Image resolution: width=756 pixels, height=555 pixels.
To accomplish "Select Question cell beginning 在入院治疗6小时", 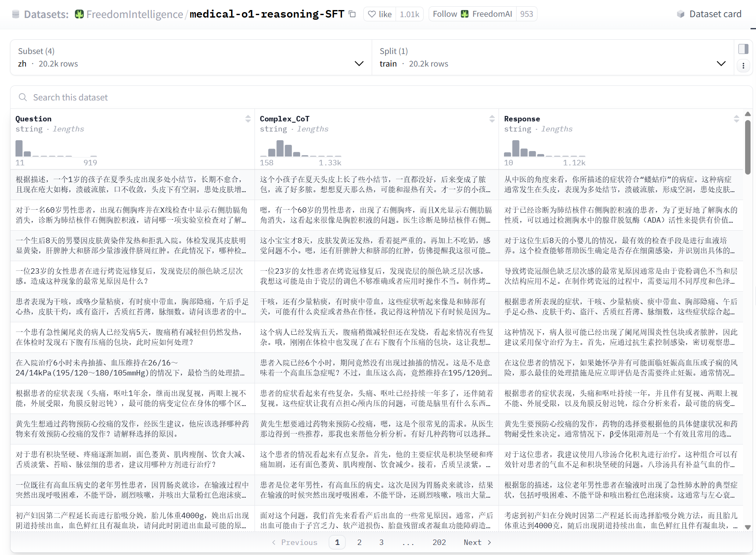I will coord(132,368).
